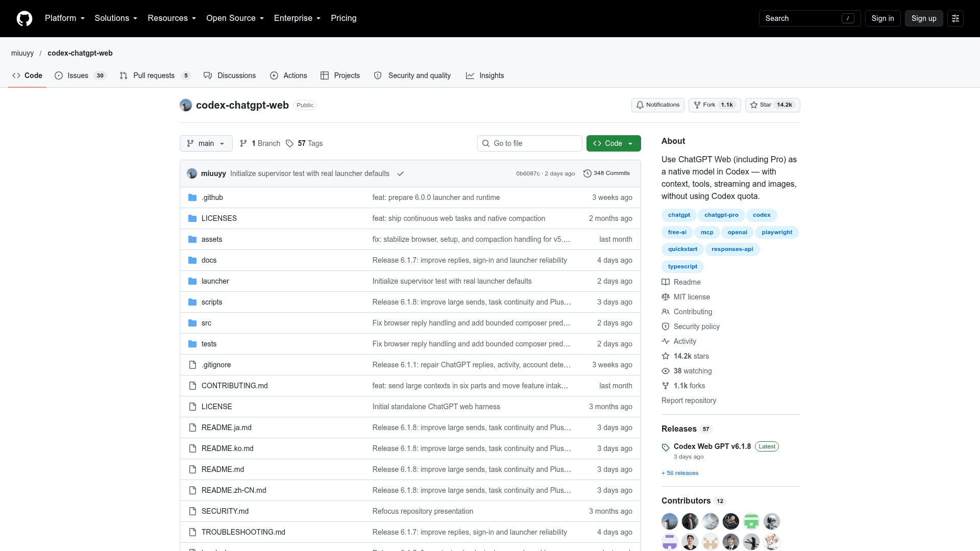Open the TROUBLESHOOTING.md file
The width and height of the screenshot is (980, 551).
coord(243,532)
